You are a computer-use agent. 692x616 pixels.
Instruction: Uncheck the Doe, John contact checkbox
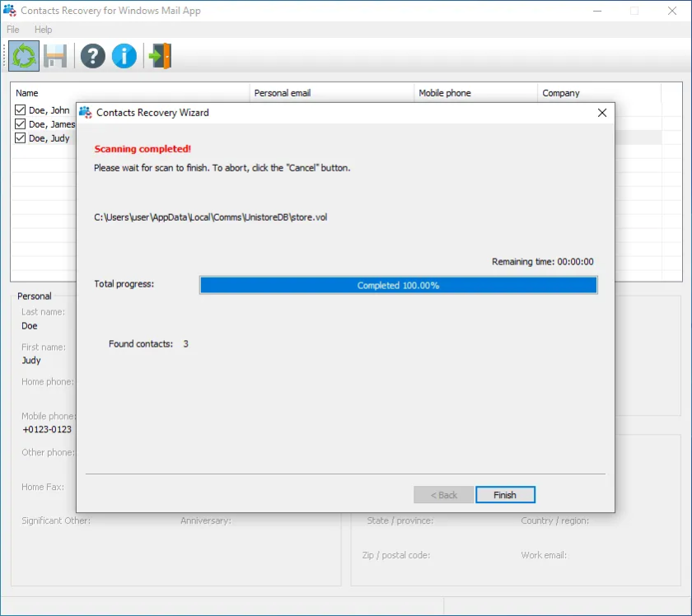[20, 110]
